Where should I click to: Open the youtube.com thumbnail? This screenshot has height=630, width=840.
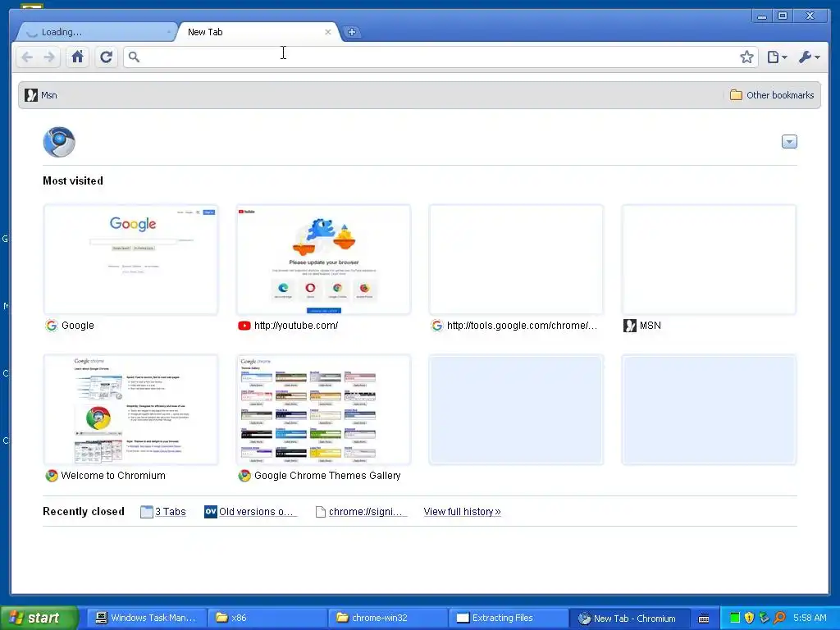(x=323, y=259)
